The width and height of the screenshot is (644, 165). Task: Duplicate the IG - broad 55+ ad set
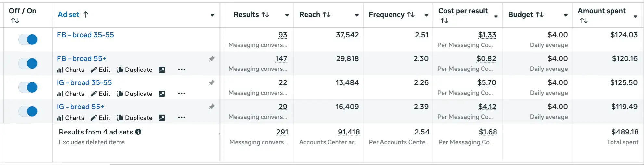135,118
